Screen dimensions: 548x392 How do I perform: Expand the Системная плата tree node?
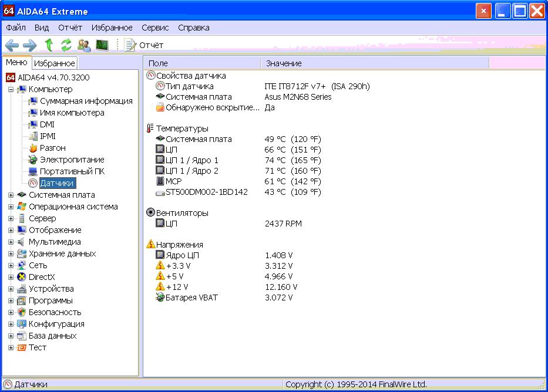pos(11,195)
